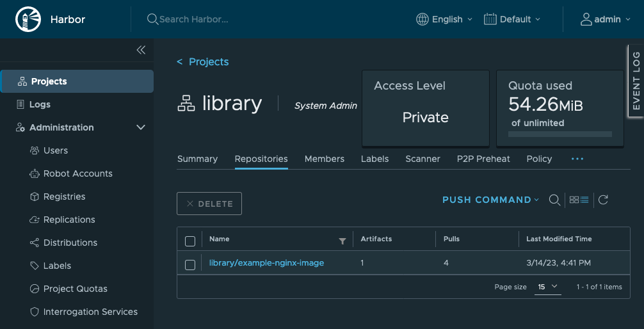The width and height of the screenshot is (644, 329).
Task: Open the library/example-nginx-image repository link
Action: 266,262
